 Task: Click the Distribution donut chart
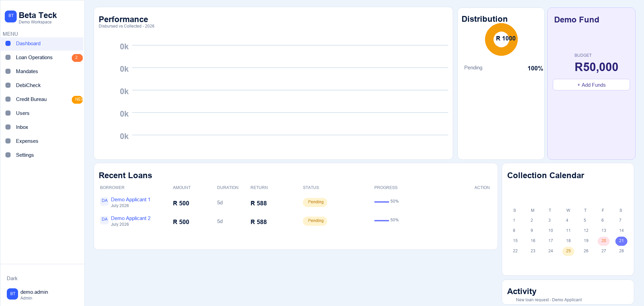501,39
